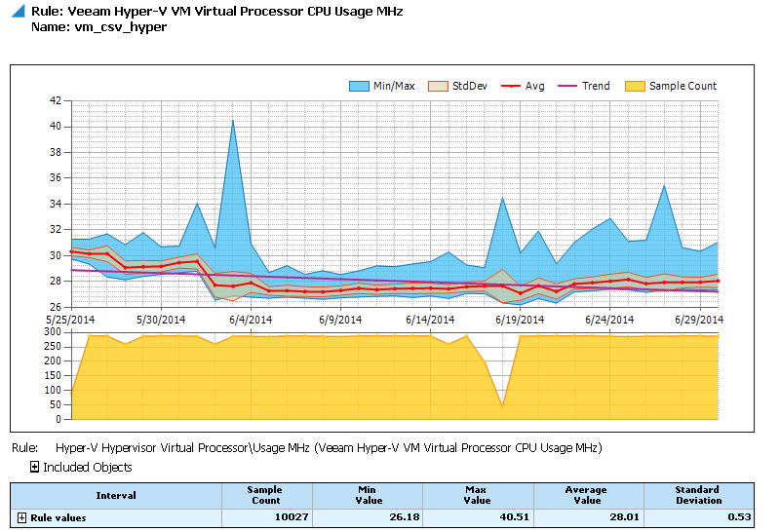
Task: Click the 6/4/2014 date axis label
Action: (x=251, y=320)
